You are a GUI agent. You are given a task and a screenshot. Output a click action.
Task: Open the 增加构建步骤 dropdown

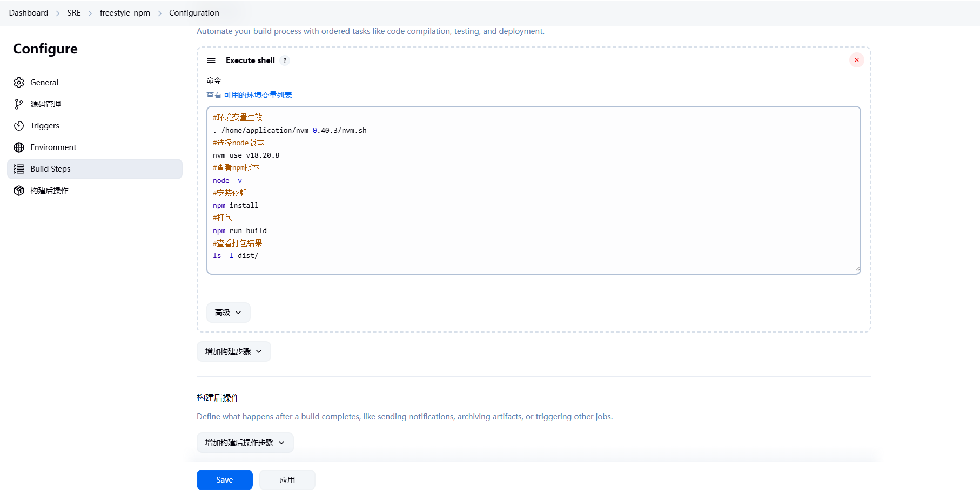233,351
